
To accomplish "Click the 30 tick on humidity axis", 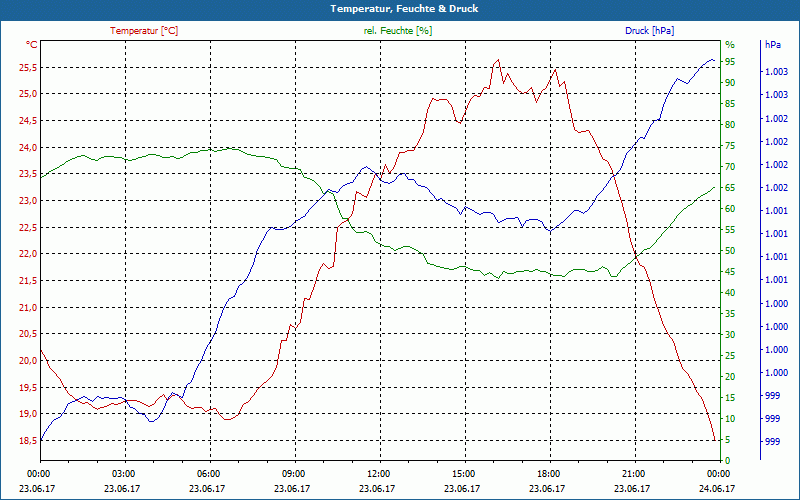I will pos(730,335).
